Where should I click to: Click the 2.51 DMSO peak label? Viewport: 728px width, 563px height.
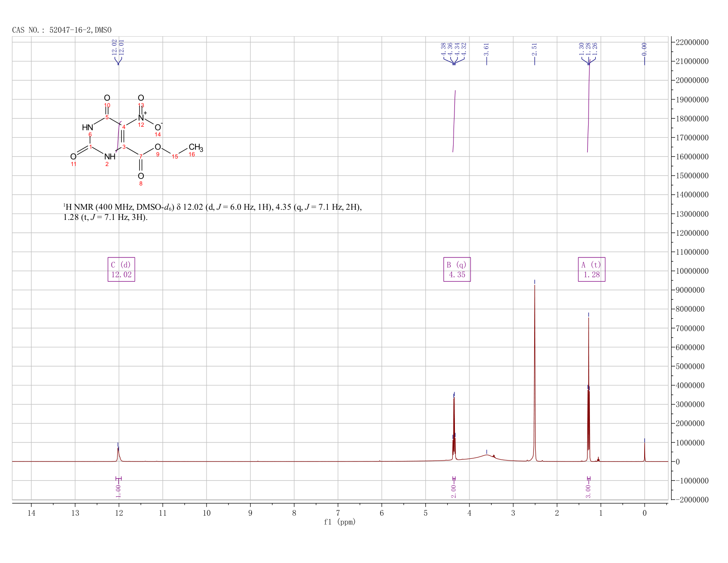pyautogui.click(x=534, y=49)
